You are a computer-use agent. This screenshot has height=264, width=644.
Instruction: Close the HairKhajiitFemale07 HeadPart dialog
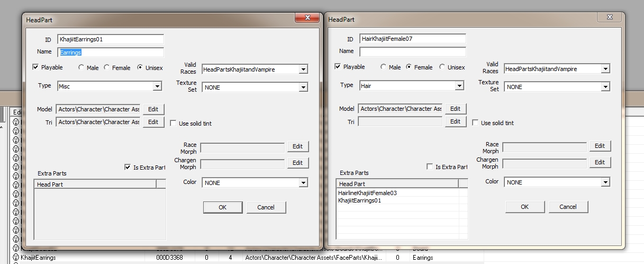609,18
